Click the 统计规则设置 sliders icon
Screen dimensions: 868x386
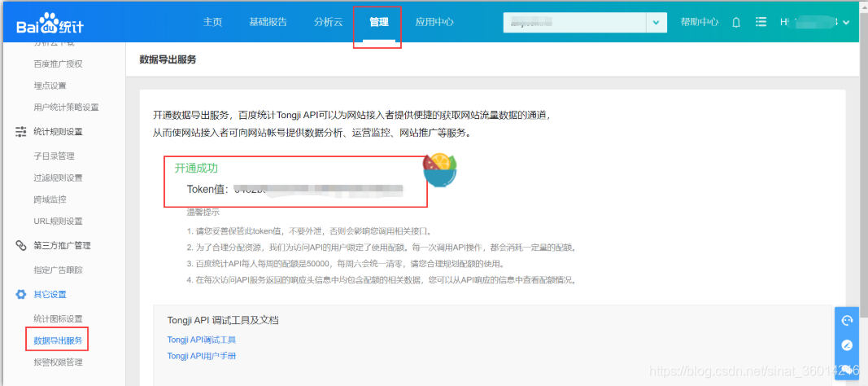[20, 131]
